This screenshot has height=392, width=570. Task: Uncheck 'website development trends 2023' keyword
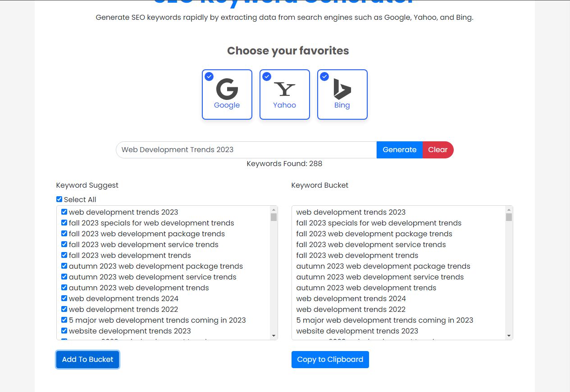pyautogui.click(x=64, y=331)
